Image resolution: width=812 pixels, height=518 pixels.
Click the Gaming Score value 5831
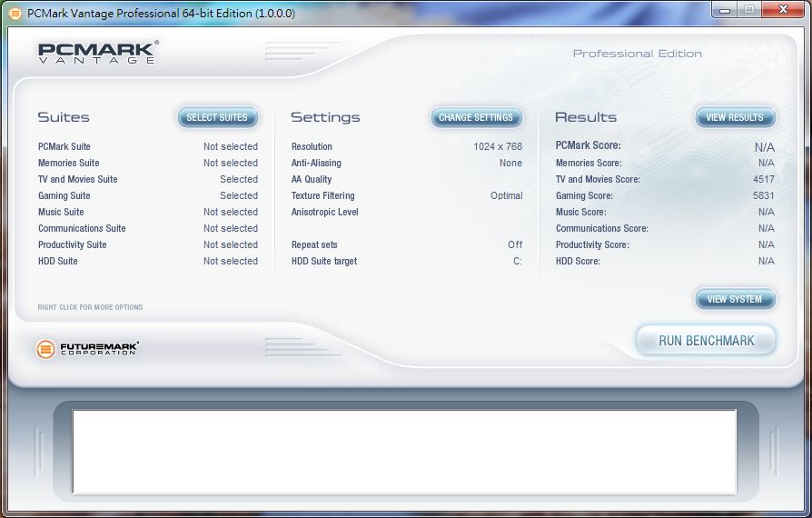(764, 195)
